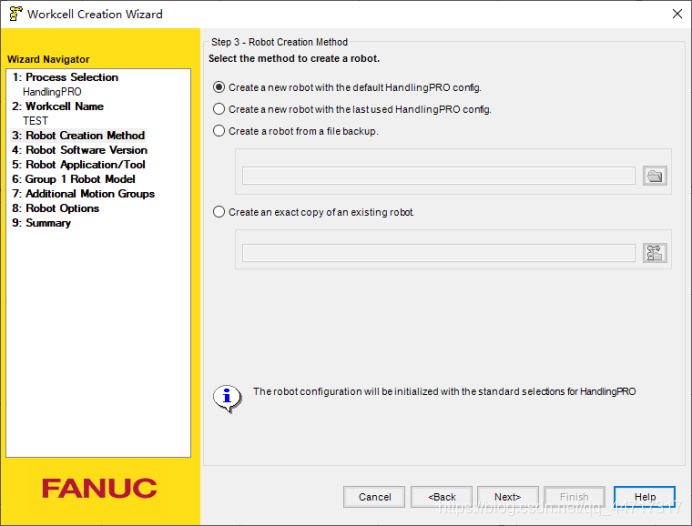Open step 8: Robot Options
The image size is (692, 526).
[x=56, y=208]
